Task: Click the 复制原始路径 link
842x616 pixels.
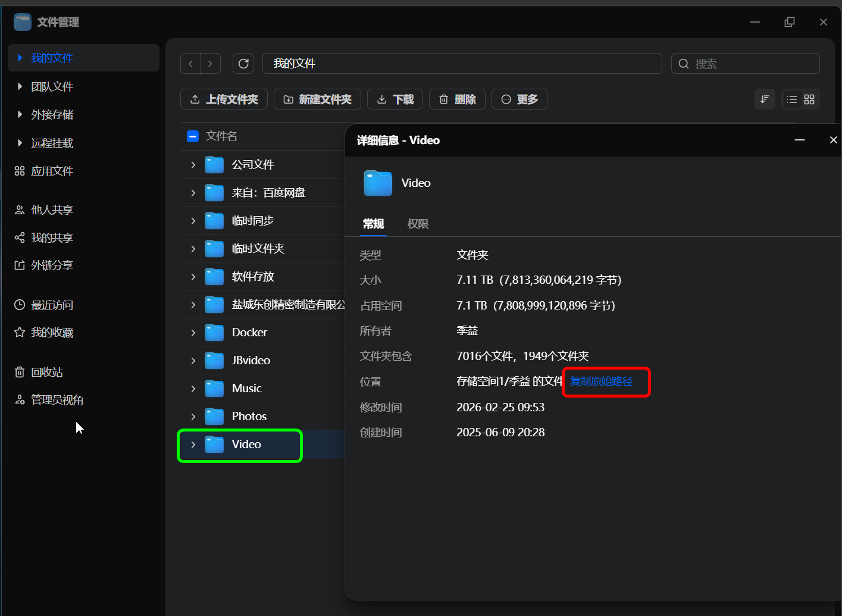Action: click(x=601, y=381)
